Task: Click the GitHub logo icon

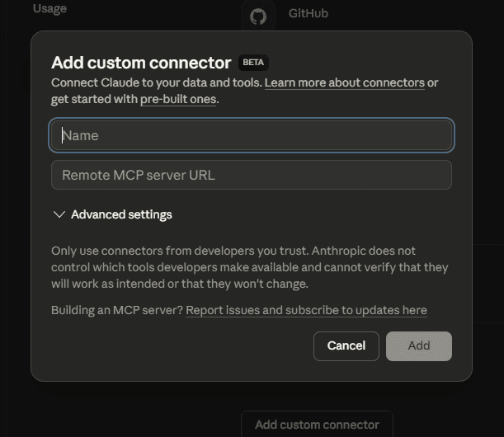Action: point(258,16)
